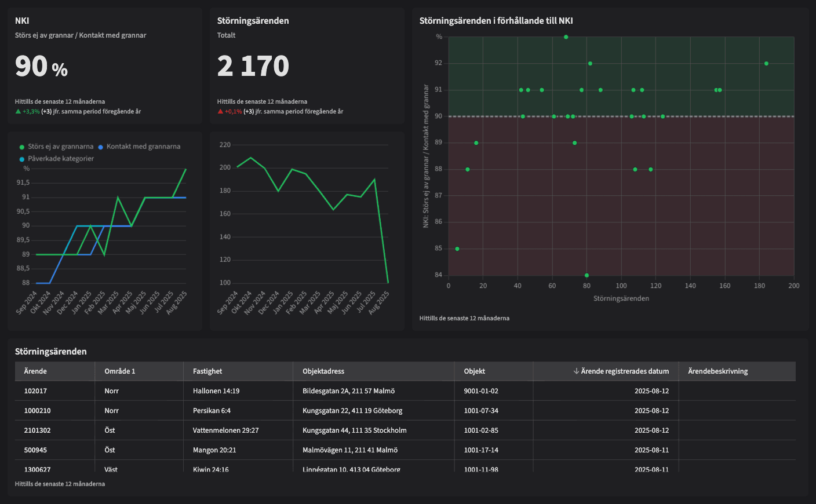
Task: Toggle the Påverkade kategorier legend series
Action: pyautogui.click(x=61, y=159)
